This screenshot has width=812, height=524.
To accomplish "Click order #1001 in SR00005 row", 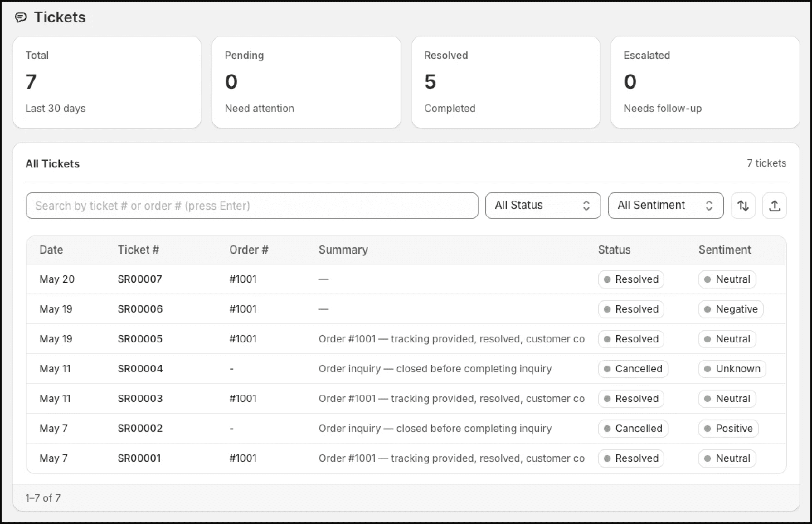I will coord(243,339).
